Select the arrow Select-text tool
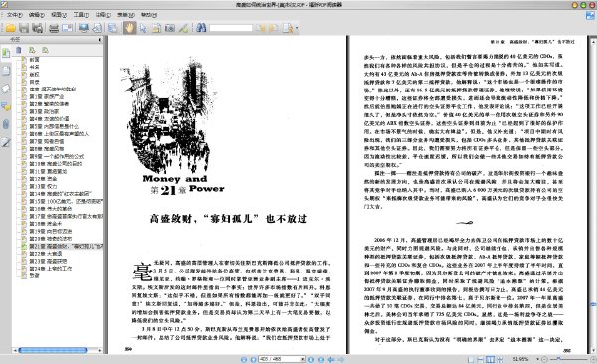The height and width of the screenshot is (364, 597). click(142, 28)
